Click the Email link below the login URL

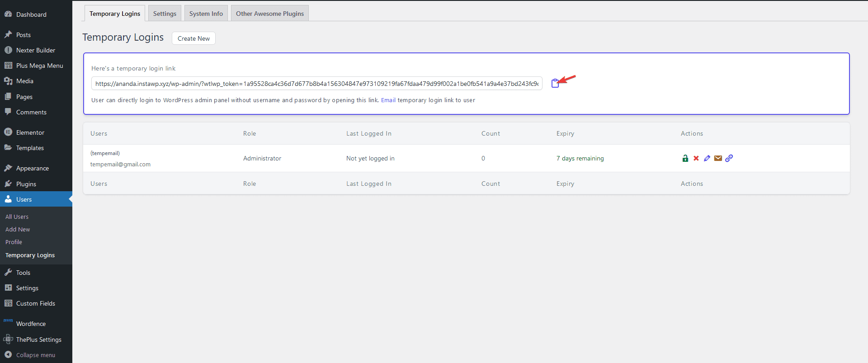388,100
